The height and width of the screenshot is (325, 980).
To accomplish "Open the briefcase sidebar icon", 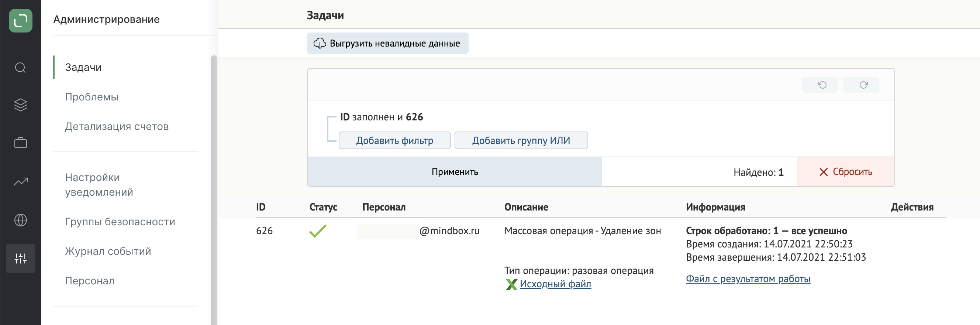I will coord(21,143).
